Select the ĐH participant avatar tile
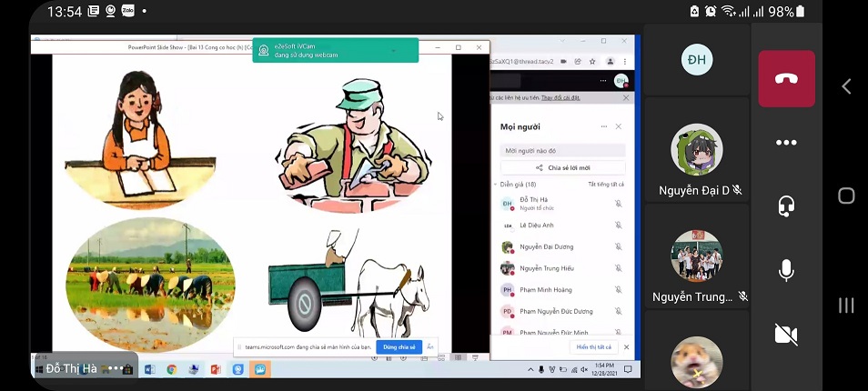Screen dimensions: 868x391 697,61
